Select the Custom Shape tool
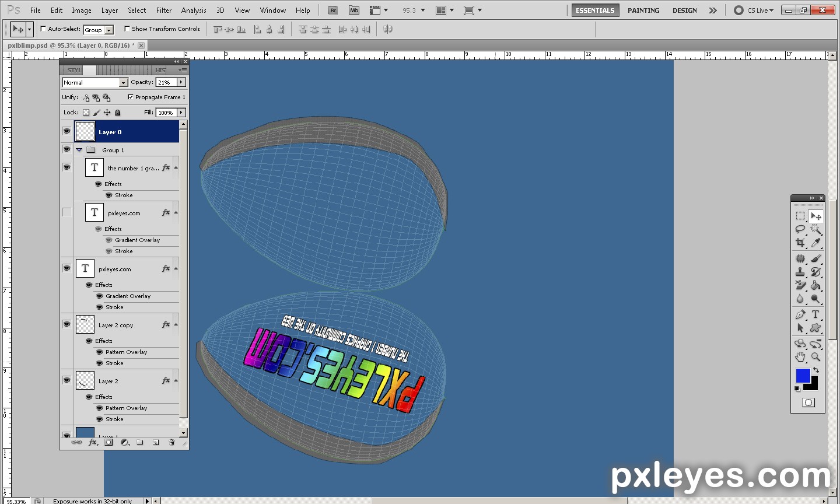The height and width of the screenshot is (504, 840). coord(815,328)
